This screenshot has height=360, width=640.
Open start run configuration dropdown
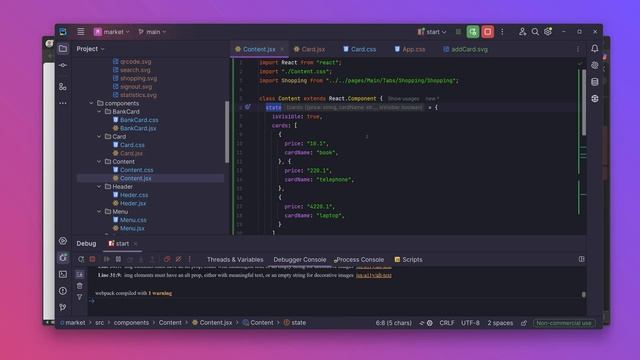432,32
